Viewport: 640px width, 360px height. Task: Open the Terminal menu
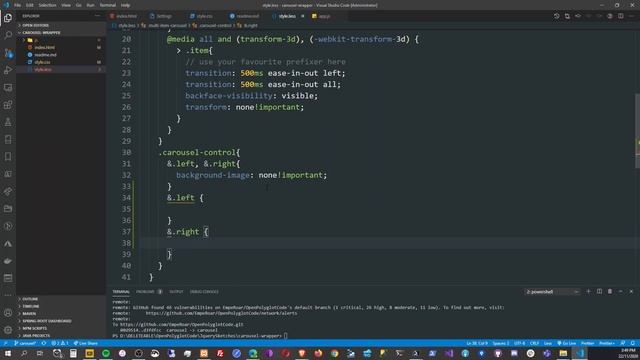click(x=108, y=5)
